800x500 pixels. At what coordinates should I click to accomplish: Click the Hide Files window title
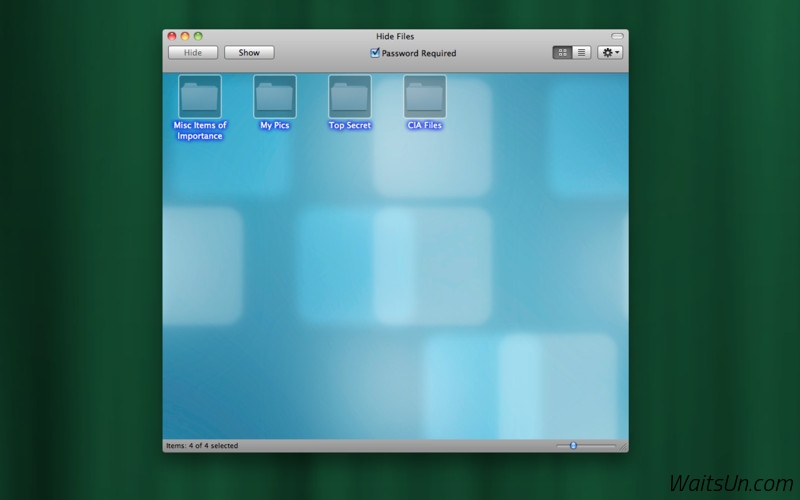click(395, 36)
